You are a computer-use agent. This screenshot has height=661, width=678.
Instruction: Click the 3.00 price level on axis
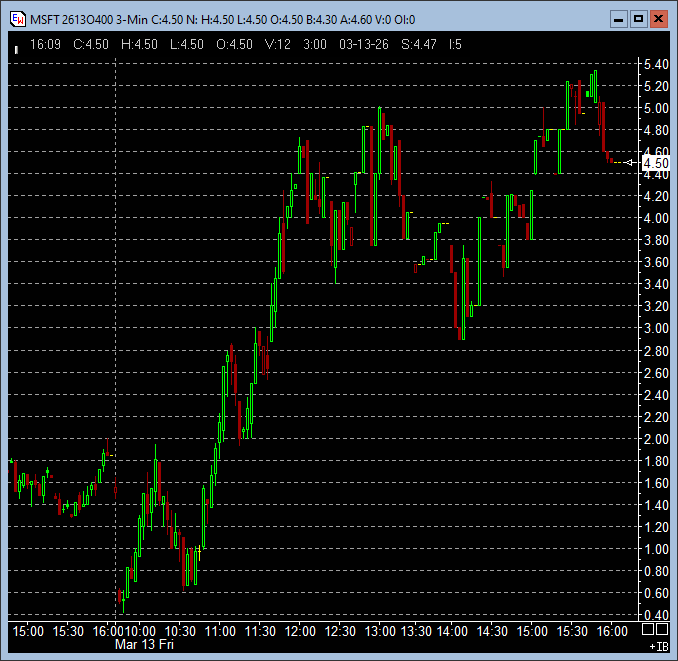(x=655, y=329)
